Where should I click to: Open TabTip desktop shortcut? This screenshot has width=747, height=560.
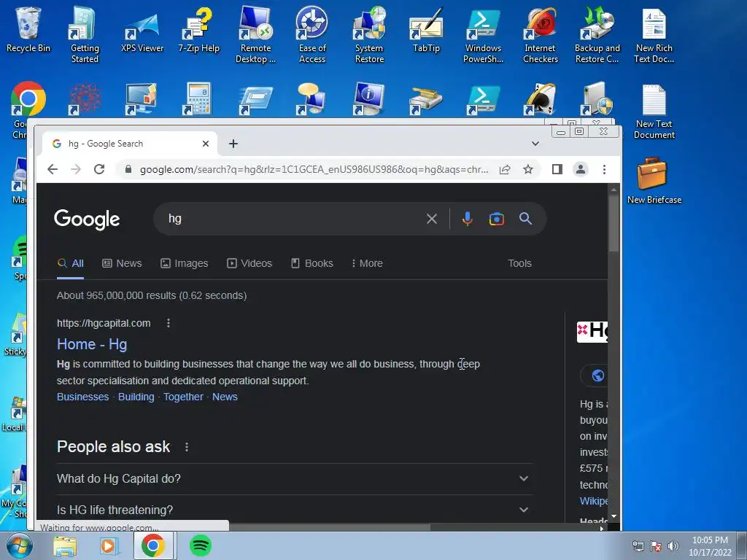pyautogui.click(x=426, y=29)
